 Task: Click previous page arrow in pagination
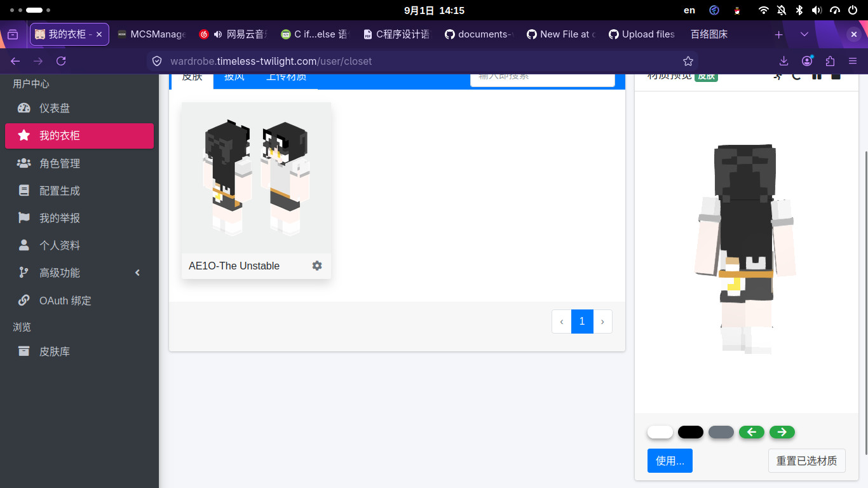pos(562,322)
